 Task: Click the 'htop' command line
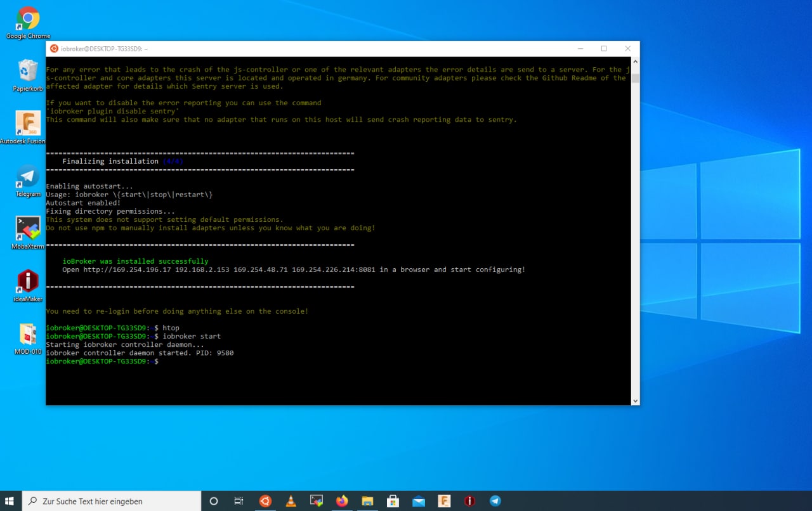pyautogui.click(x=171, y=328)
